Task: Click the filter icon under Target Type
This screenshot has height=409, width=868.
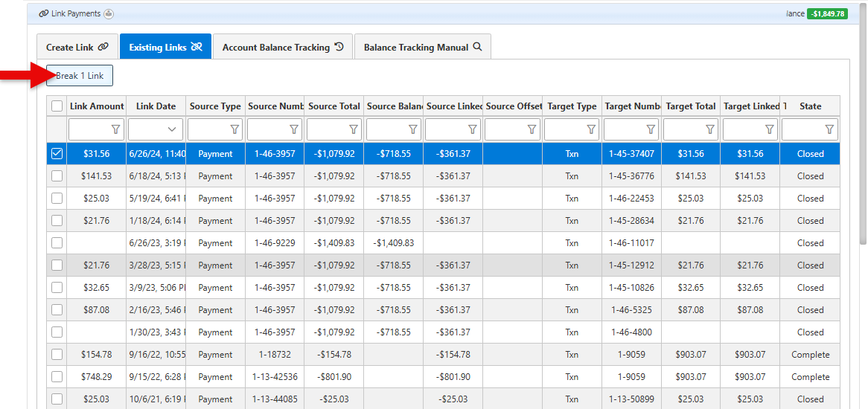Action: (591, 129)
